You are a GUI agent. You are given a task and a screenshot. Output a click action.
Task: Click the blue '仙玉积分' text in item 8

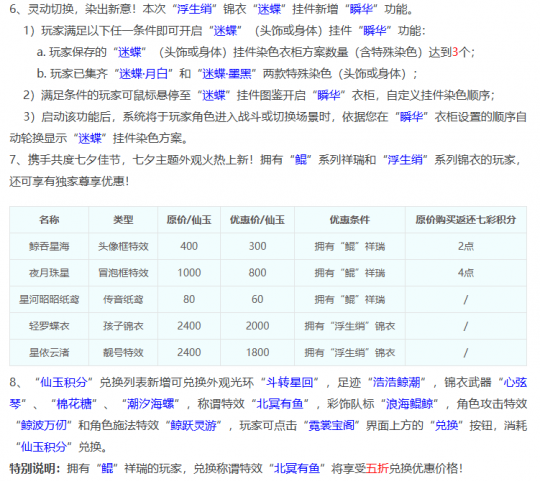[63, 383]
